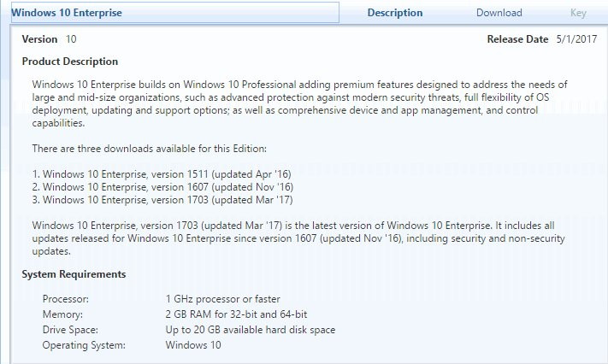Click the 2 GB RAM memory value
Screen dimensions: 608x364
tap(236, 314)
